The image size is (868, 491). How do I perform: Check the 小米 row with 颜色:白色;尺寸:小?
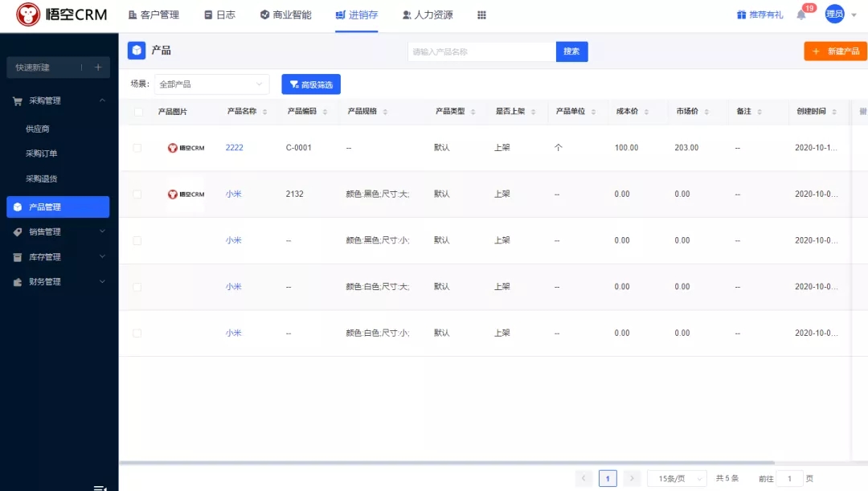[137, 333]
